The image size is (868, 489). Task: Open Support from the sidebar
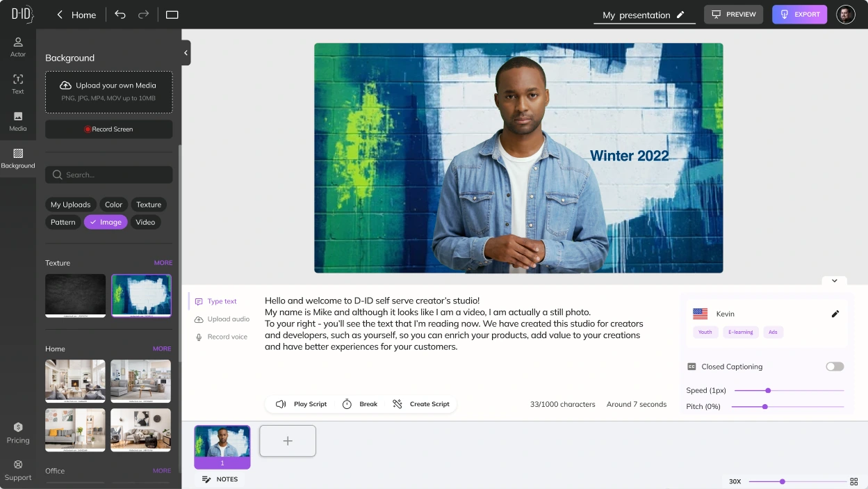(x=18, y=470)
